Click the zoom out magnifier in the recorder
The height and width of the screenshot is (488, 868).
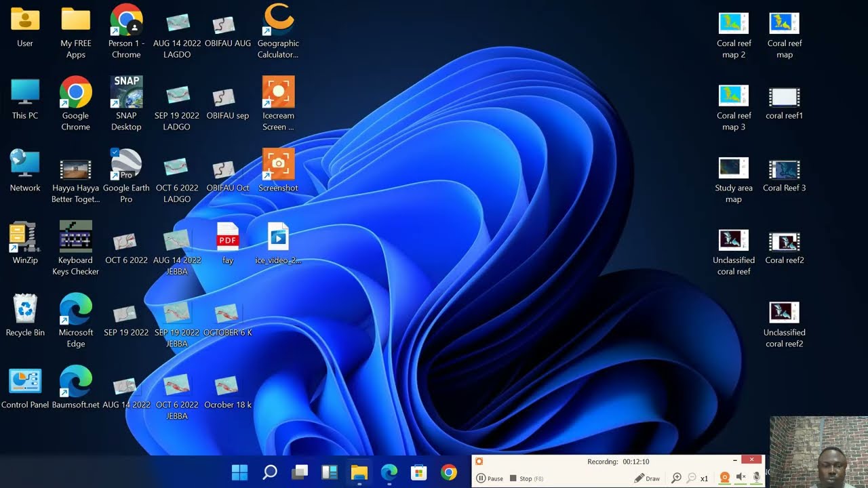pyautogui.click(x=691, y=479)
